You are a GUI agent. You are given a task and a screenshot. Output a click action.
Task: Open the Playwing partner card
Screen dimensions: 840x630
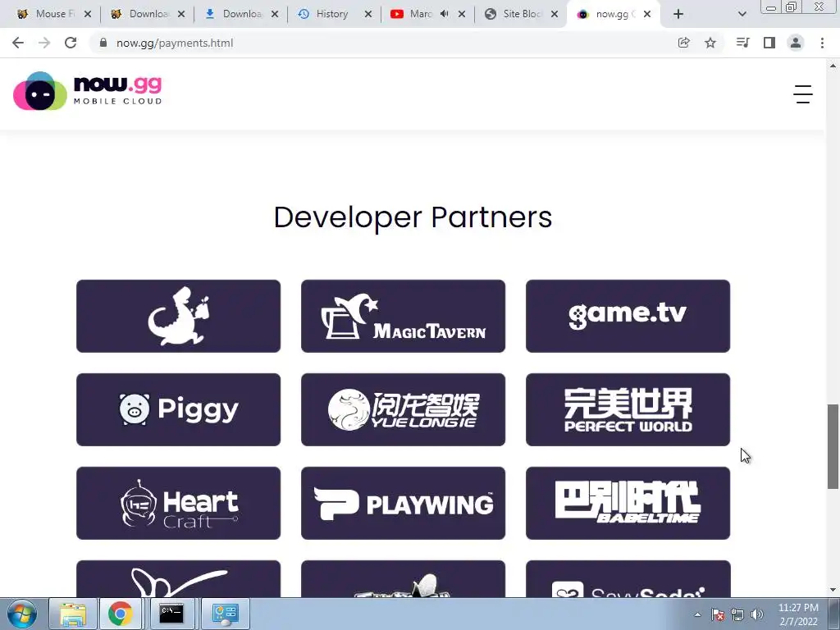(x=403, y=503)
